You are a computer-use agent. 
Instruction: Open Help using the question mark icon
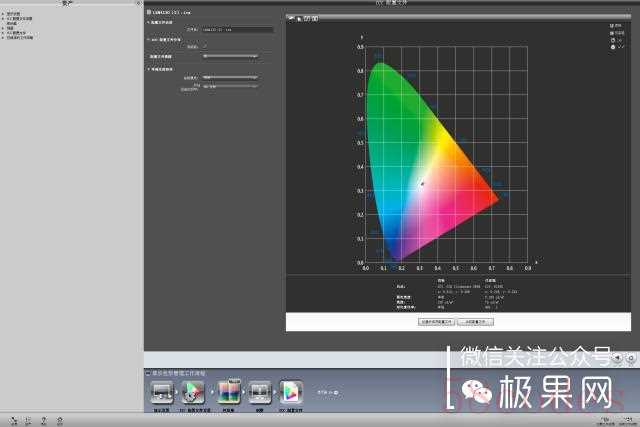[x=43, y=420]
